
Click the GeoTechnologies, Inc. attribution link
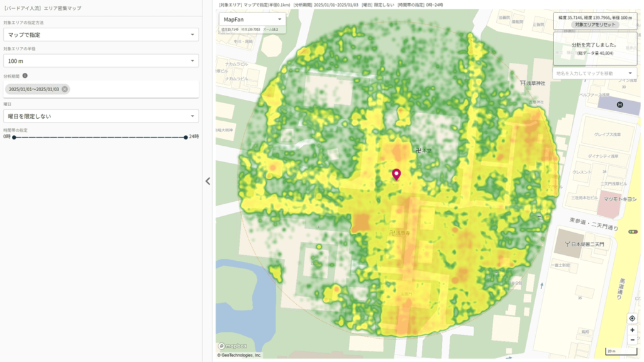click(239, 355)
